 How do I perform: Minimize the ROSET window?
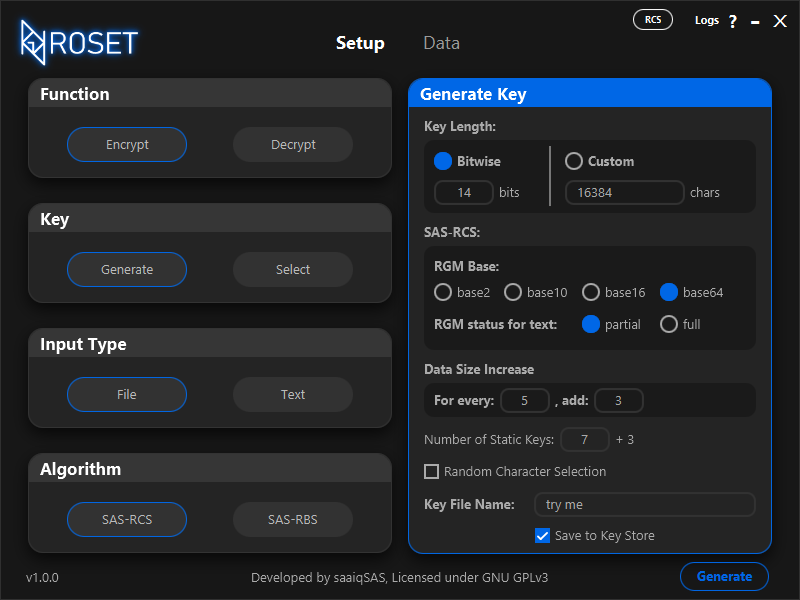click(755, 22)
